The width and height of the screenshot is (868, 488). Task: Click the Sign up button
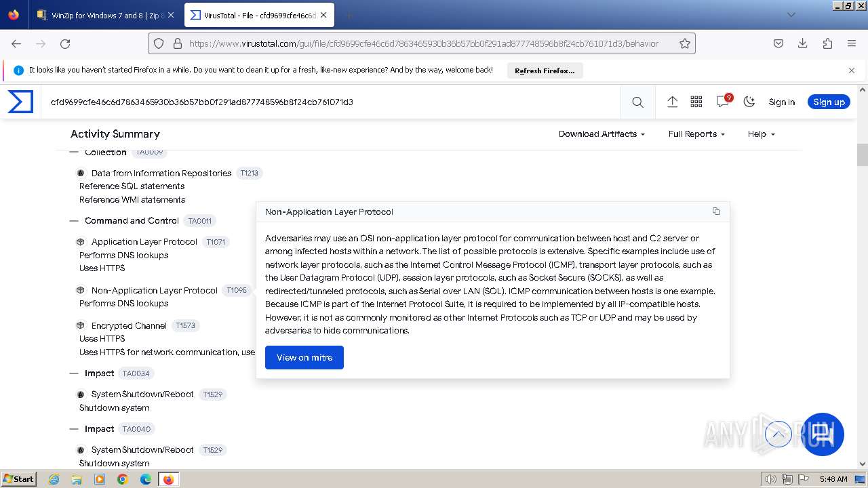[829, 102]
